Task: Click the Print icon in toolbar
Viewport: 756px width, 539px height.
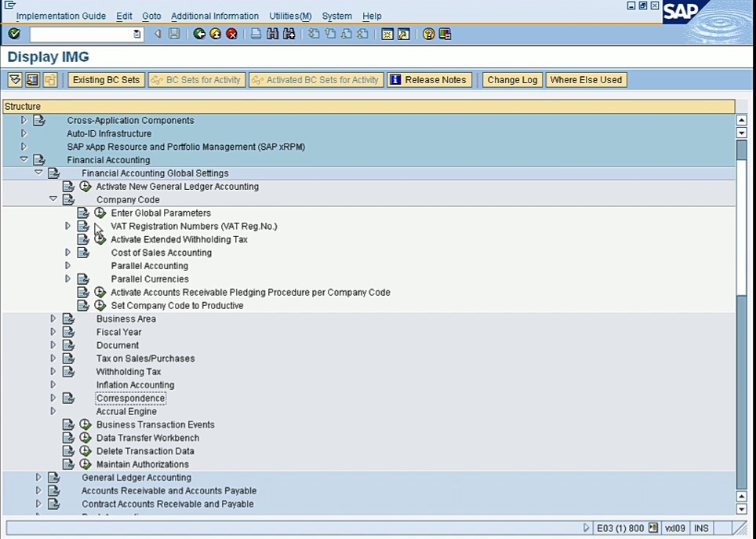Action: pos(256,34)
